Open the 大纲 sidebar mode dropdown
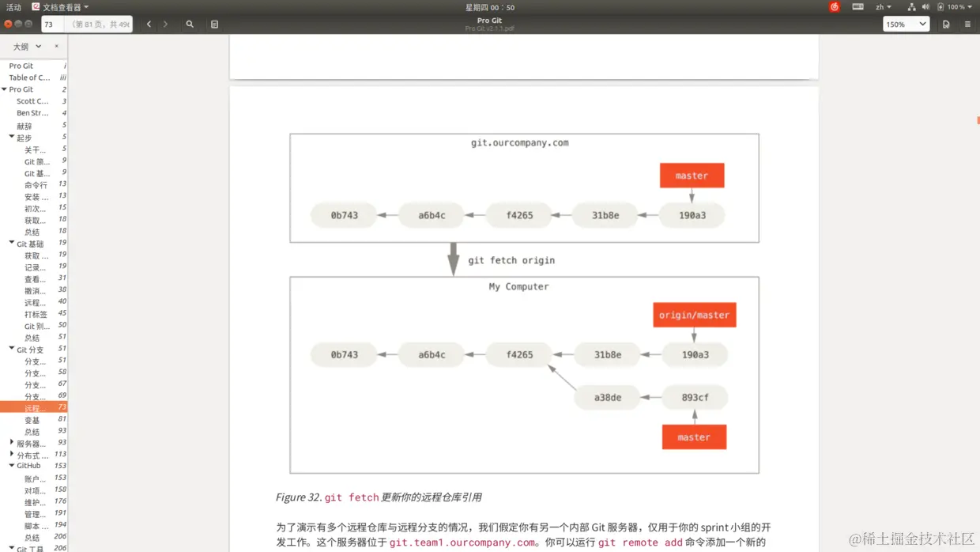This screenshot has width=980, height=552. point(27,47)
